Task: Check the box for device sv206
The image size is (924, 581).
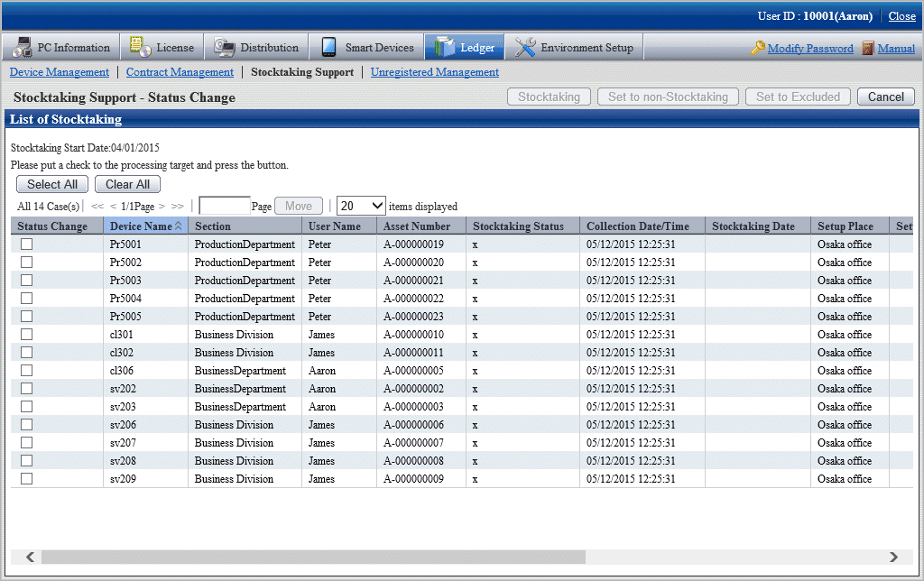Action: (26, 424)
